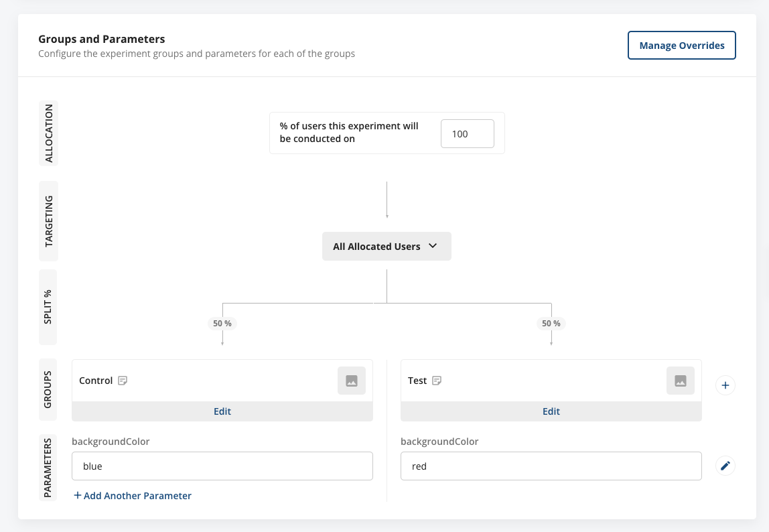Click the Control group image placeholder icon

[352, 381]
